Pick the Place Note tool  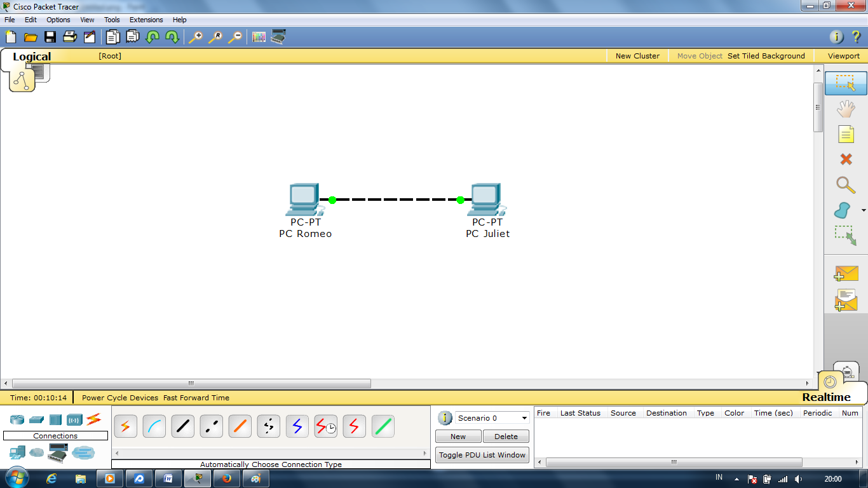846,134
